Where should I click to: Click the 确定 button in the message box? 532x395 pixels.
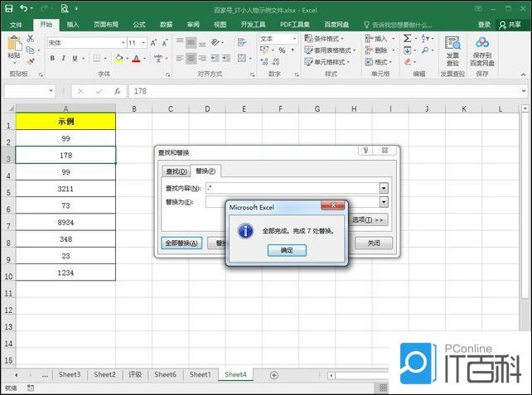click(x=287, y=250)
